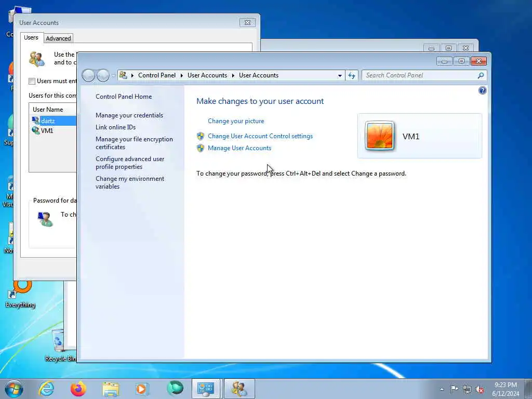Click the Back navigation button
Image resolution: width=532 pixels, height=399 pixels.
click(x=88, y=75)
